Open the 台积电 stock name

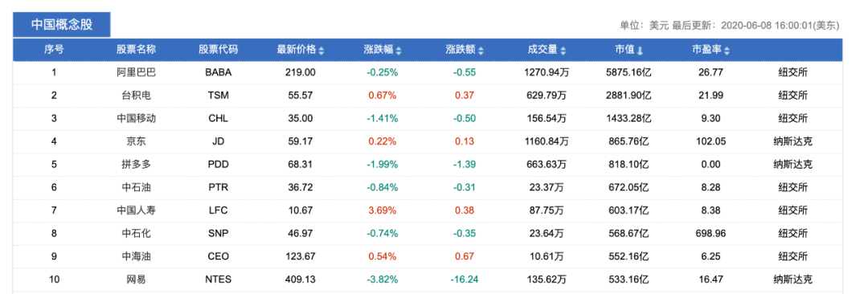136,96
